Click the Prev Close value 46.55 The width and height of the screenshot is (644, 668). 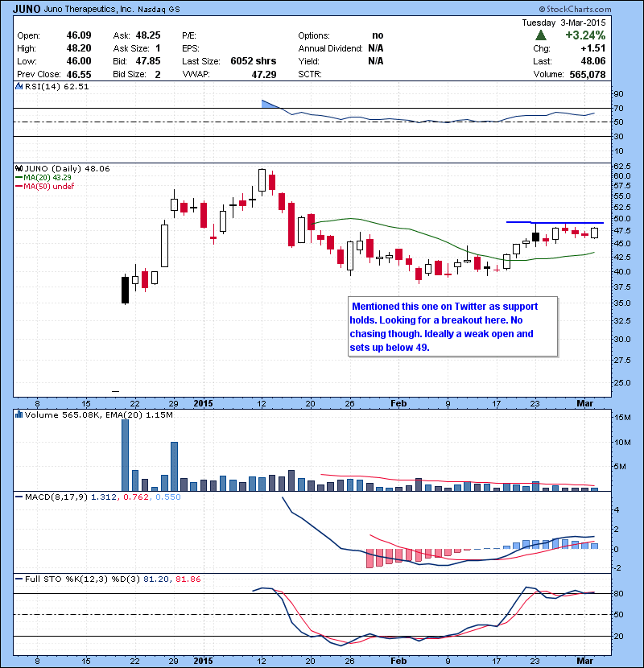[79, 74]
